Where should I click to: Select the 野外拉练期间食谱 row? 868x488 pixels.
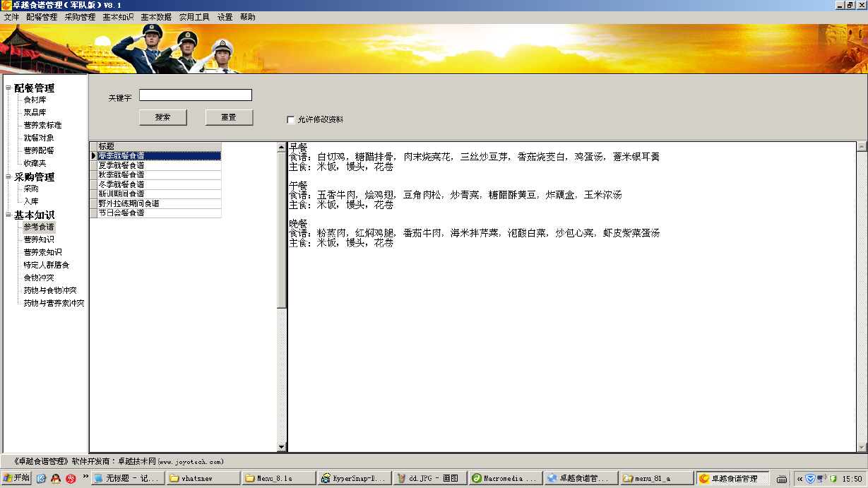pos(159,203)
